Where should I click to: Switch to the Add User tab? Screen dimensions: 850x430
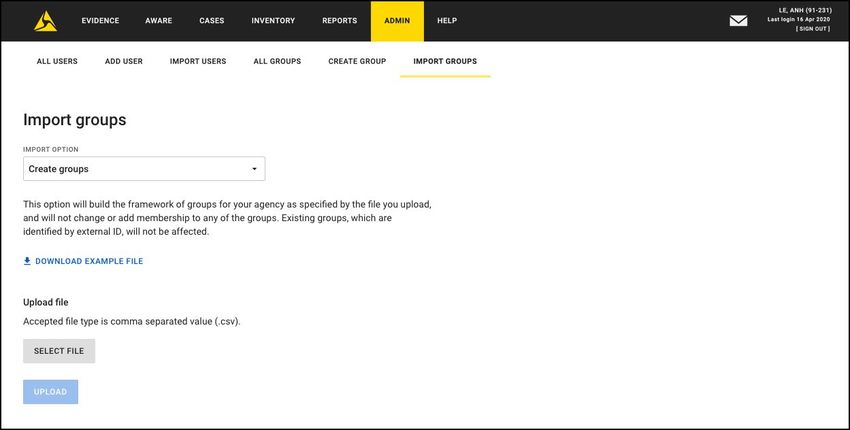[x=124, y=61]
